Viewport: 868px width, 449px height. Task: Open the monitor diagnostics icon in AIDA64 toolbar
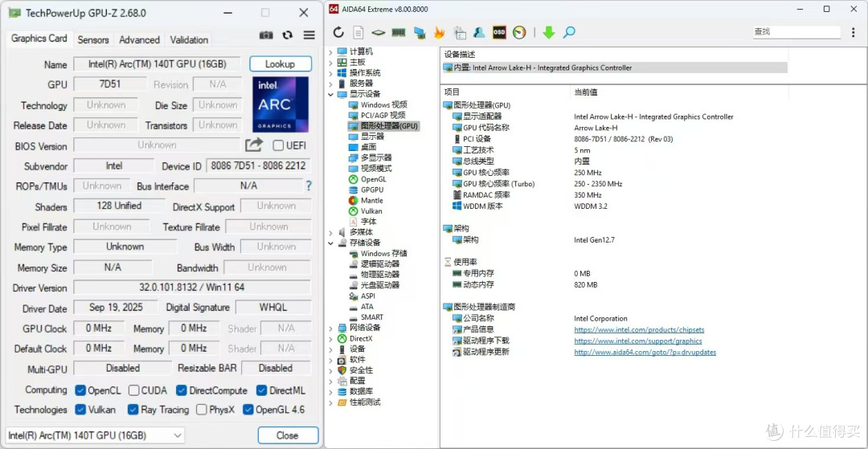[x=419, y=33]
